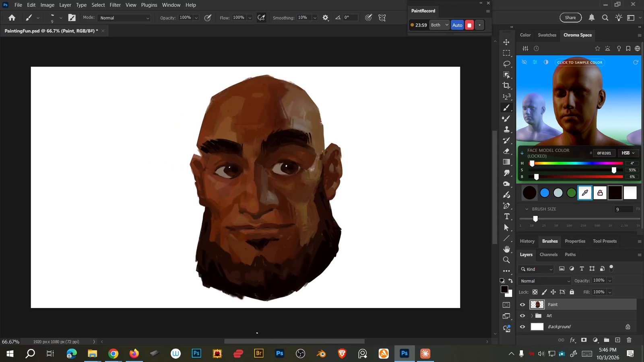644x362 pixels.
Task: Click the Share button
Action: [x=570, y=18]
